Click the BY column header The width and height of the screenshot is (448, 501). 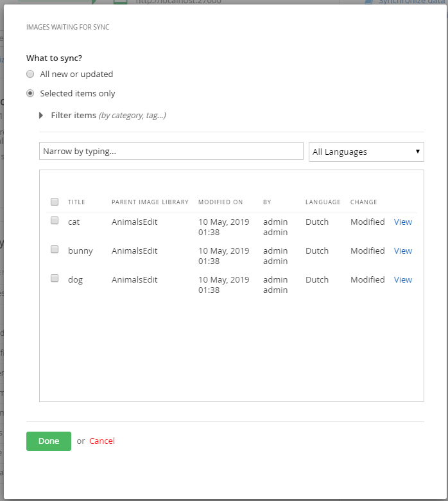click(267, 202)
